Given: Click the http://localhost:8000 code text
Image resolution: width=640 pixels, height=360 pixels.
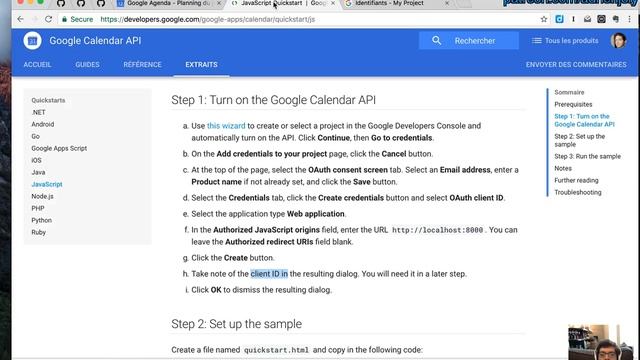Looking at the screenshot, I should [438, 230].
